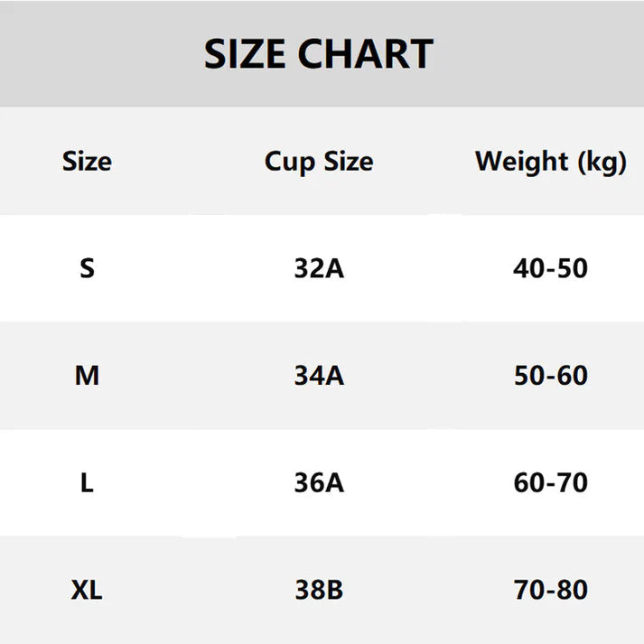Select the Size column header
644x644 pixels.
(x=87, y=162)
